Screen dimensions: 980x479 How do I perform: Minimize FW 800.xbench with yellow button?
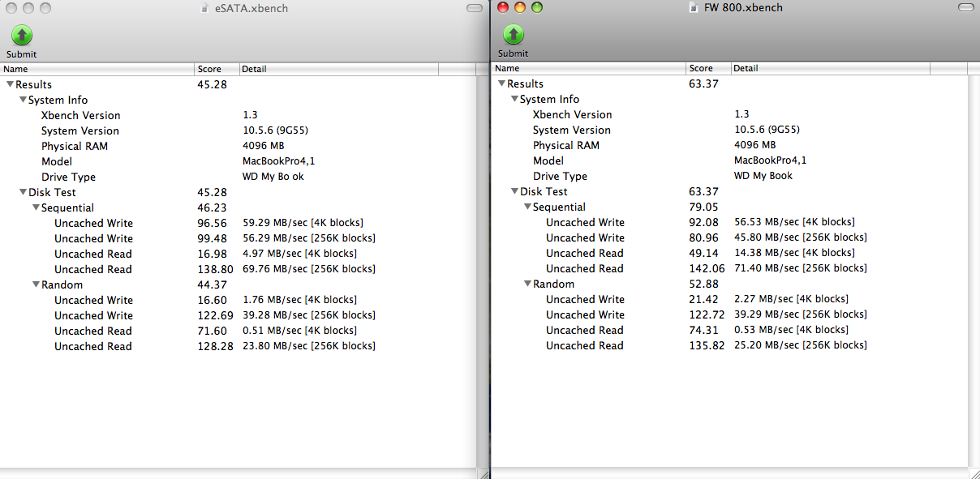pos(519,7)
